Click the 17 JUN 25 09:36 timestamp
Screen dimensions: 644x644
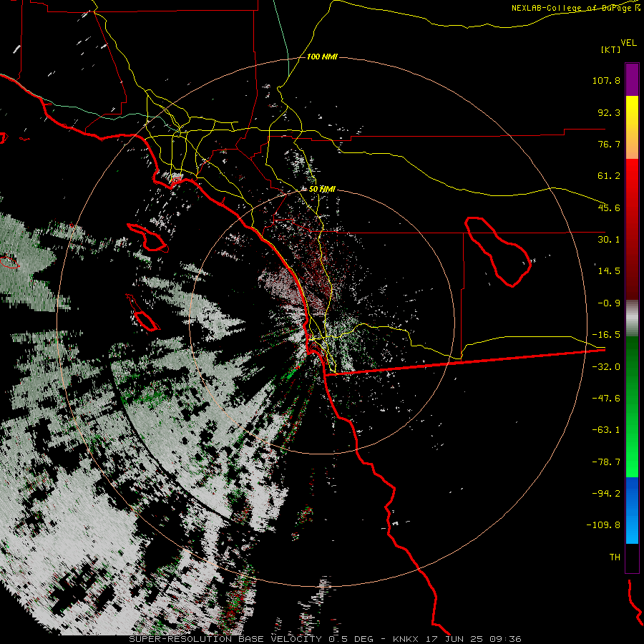(474, 639)
